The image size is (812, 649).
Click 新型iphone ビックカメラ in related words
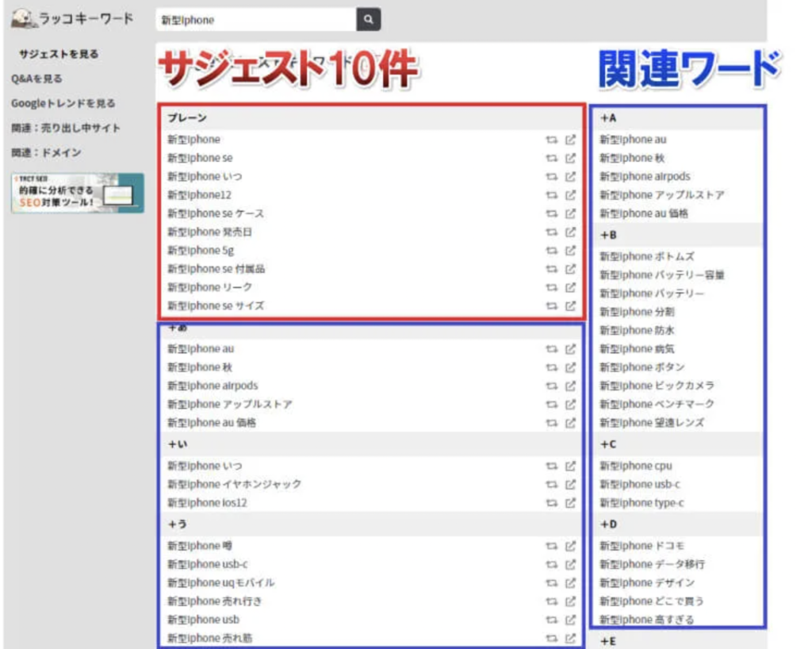pyautogui.click(x=657, y=386)
